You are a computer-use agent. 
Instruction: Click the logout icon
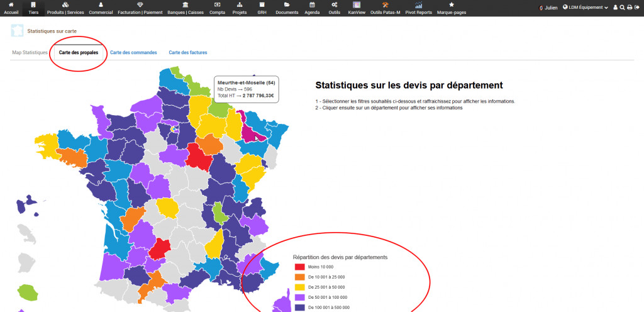point(637,8)
